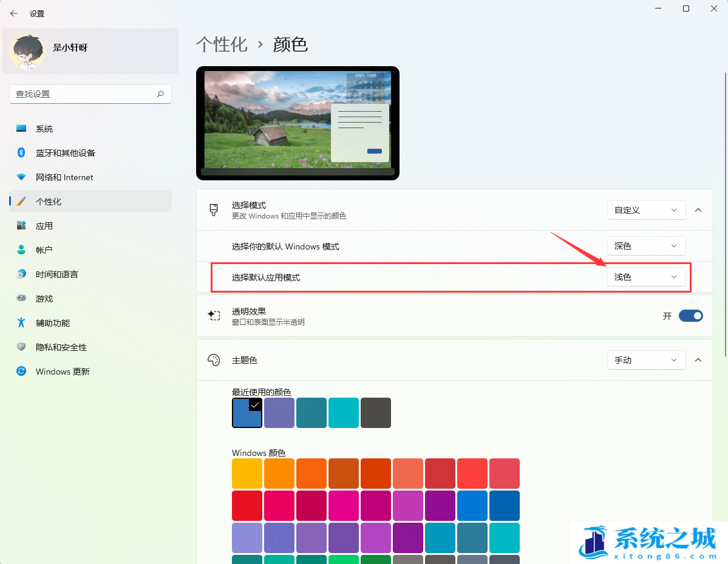The image size is (728, 564).
Task: Open the 默认应用模式 浅色 dropdown
Action: tap(646, 277)
